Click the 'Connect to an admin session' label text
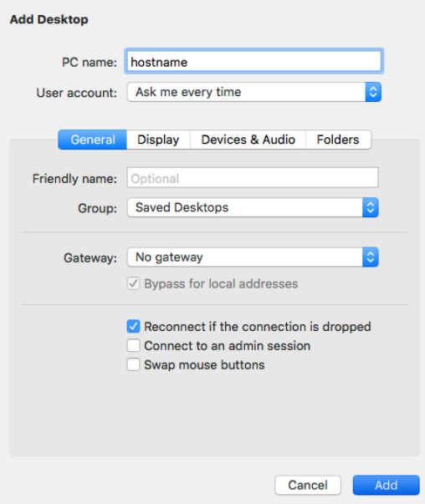The image size is (425, 504). [227, 346]
